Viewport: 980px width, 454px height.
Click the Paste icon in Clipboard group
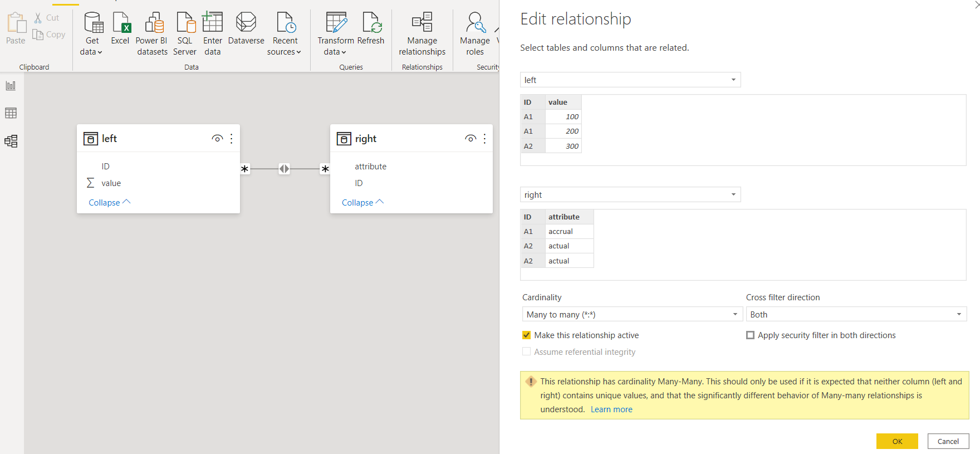click(16, 23)
